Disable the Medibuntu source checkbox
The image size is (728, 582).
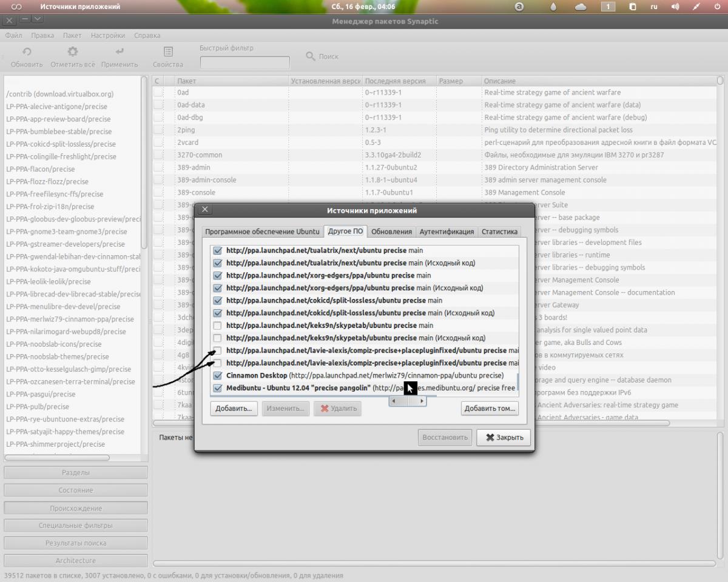pos(218,388)
